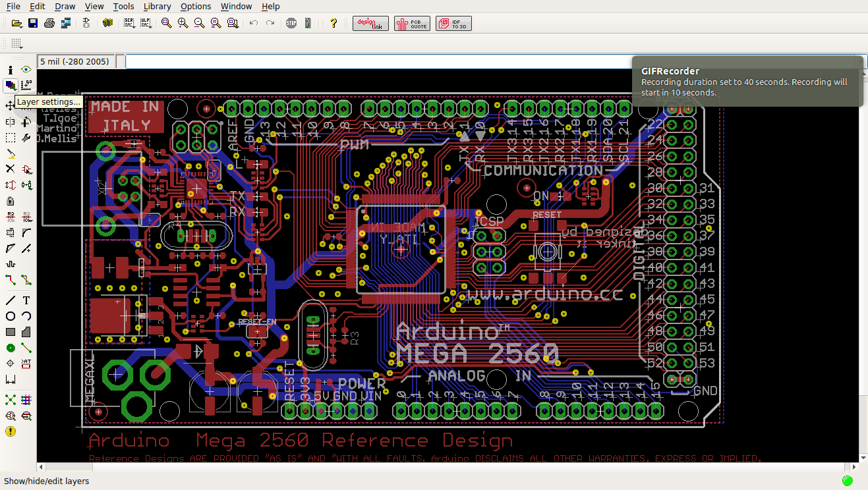868x490 pixels.
Task: Open the Tools menu
Action: (x=123, y=7)
